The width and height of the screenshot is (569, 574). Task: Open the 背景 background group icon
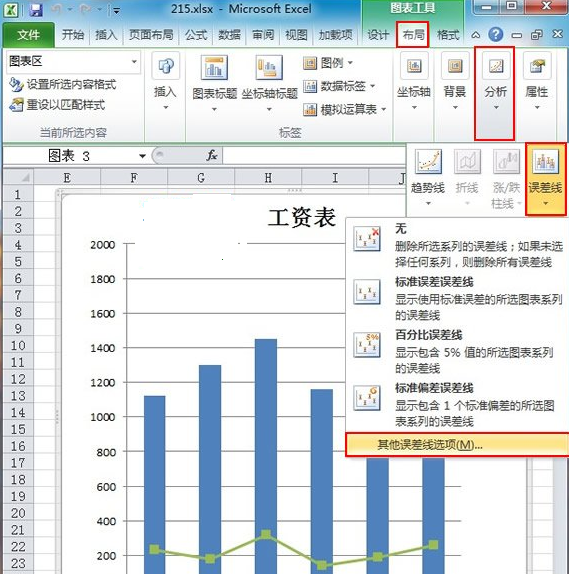pos(455,66)
